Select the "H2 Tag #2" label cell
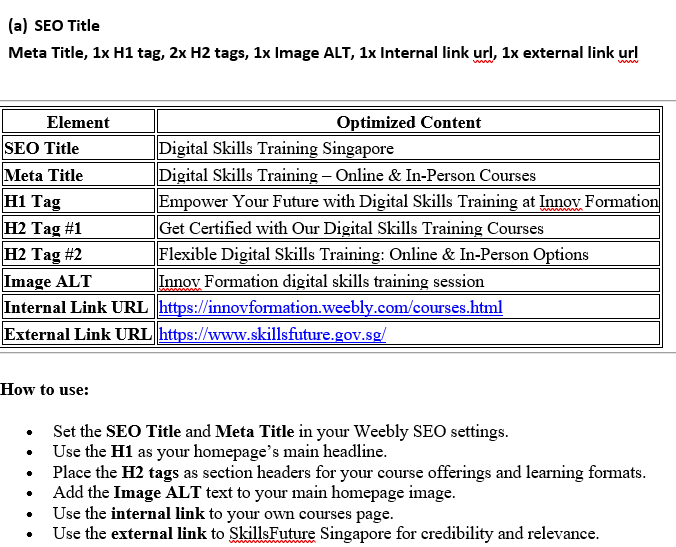This screenshot has height=547, width=676. click(x=44, y=254)
